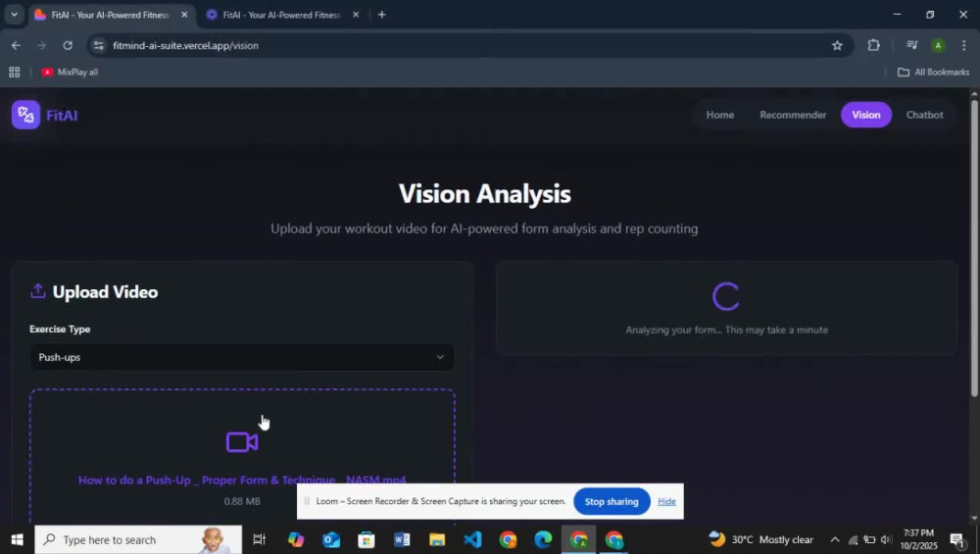
Task: Open the clock and date 7:37 PM
Action: click(x=919, y=539)
